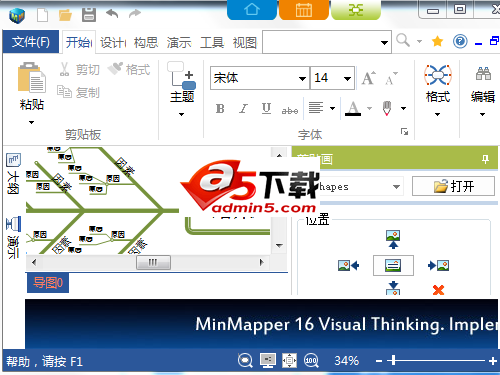Place image below topic text
The image size is (500, 375).
coord(393,288)
